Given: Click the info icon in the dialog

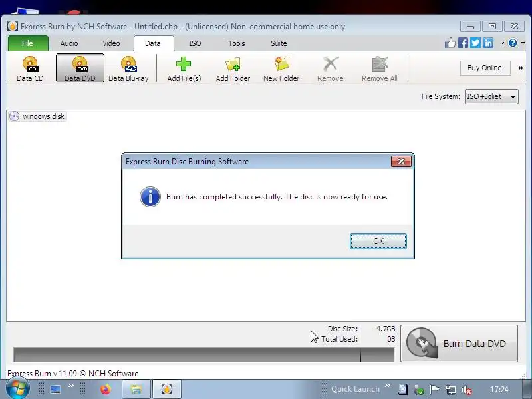Looking at the screenshot, I should tap(150, 197).
